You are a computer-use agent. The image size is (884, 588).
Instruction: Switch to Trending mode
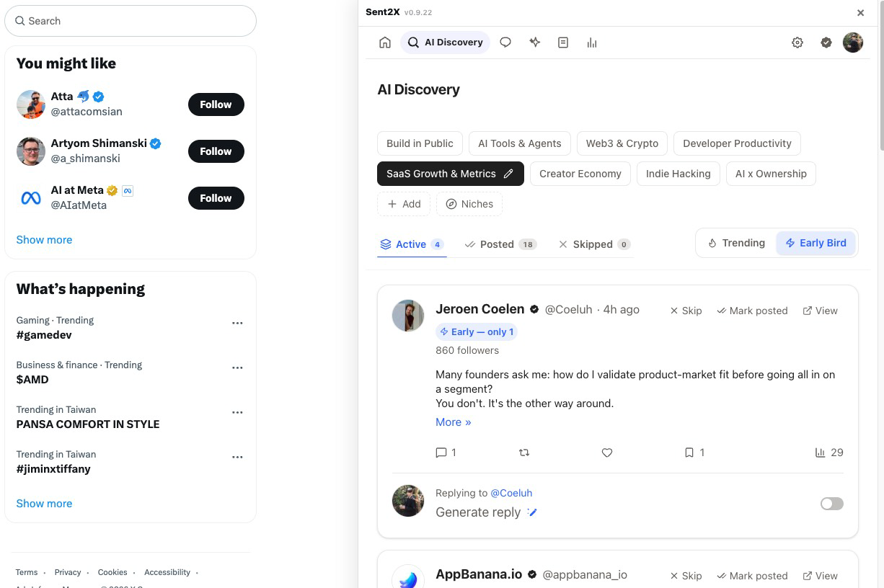coord(736,243)
